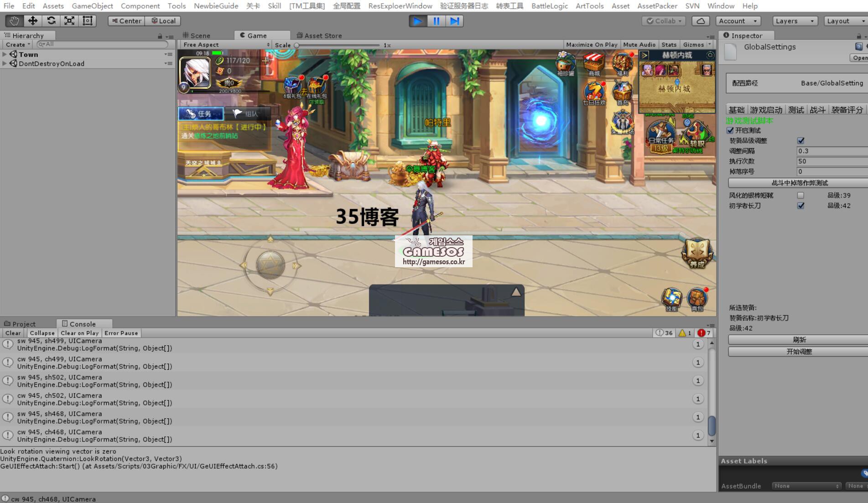Open the Account dropdown
This screenshot has width=868, height=503.
(x=738, y=21)
